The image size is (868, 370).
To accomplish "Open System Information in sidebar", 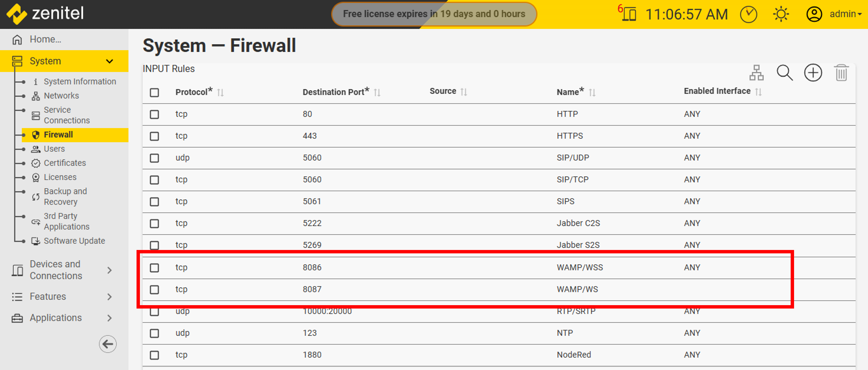I will pos(80,81).
